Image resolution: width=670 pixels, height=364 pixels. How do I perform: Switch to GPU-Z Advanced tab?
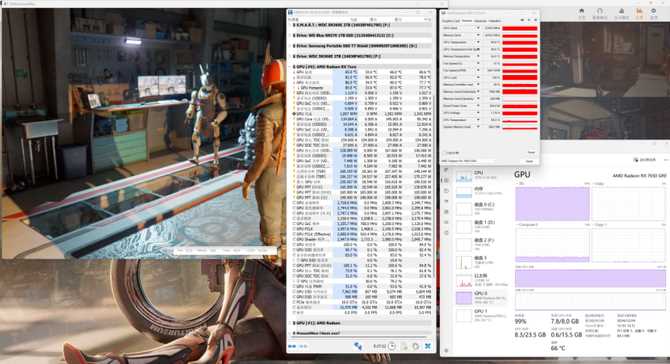pyautogui.click(x=480, y=21)
